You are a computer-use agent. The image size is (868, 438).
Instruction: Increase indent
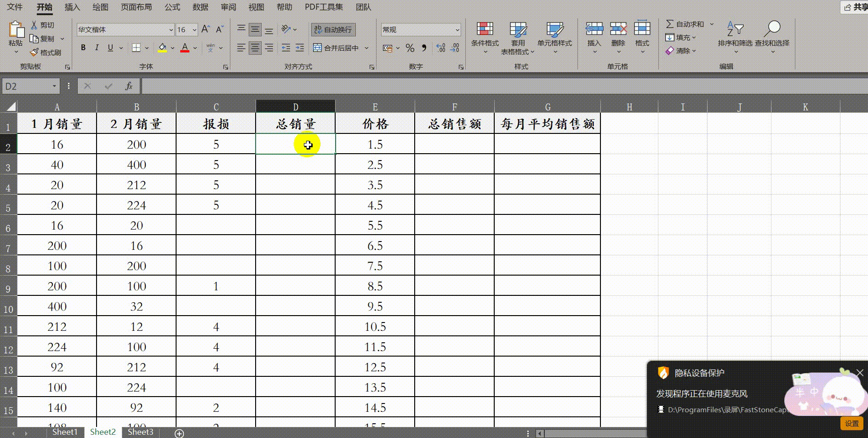(x=300, y=48)
